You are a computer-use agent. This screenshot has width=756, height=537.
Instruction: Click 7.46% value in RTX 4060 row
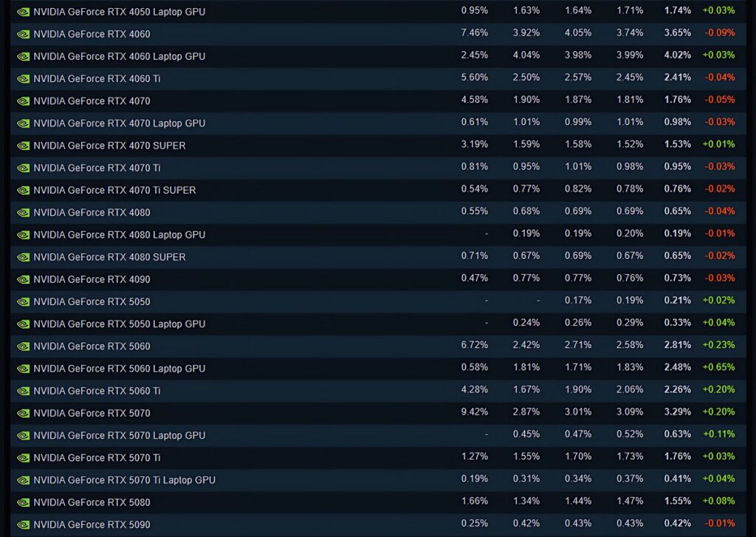[x=475, y=33]
